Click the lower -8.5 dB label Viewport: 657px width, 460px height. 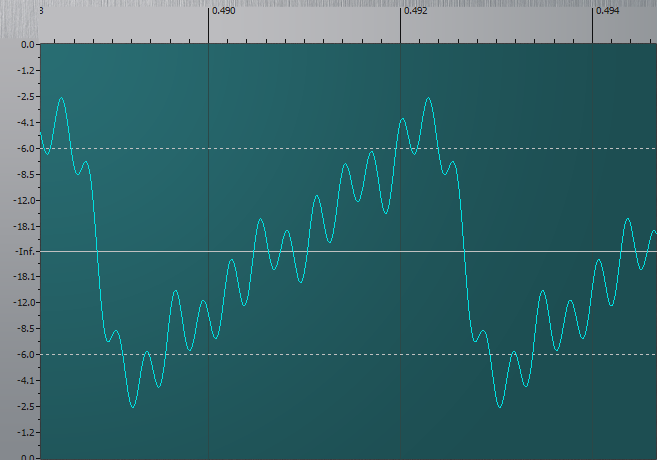pos(26,328)
